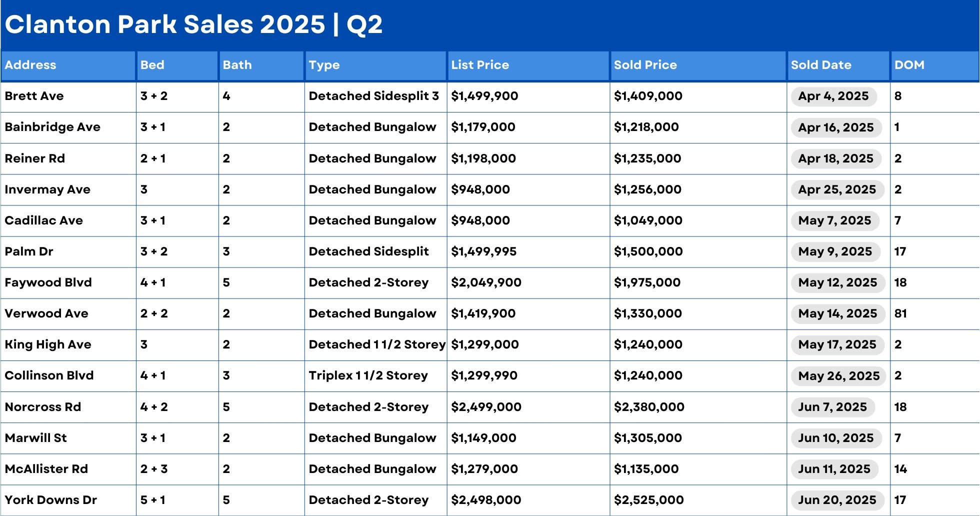Click the List Price column header
This screenshot has width=980, height=516.
point(480,65)
